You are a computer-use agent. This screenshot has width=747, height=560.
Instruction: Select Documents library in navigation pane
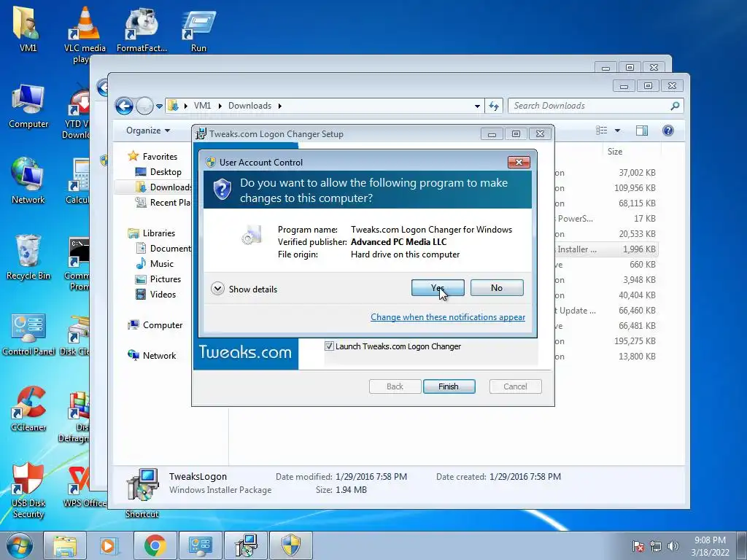pos(163,248)
